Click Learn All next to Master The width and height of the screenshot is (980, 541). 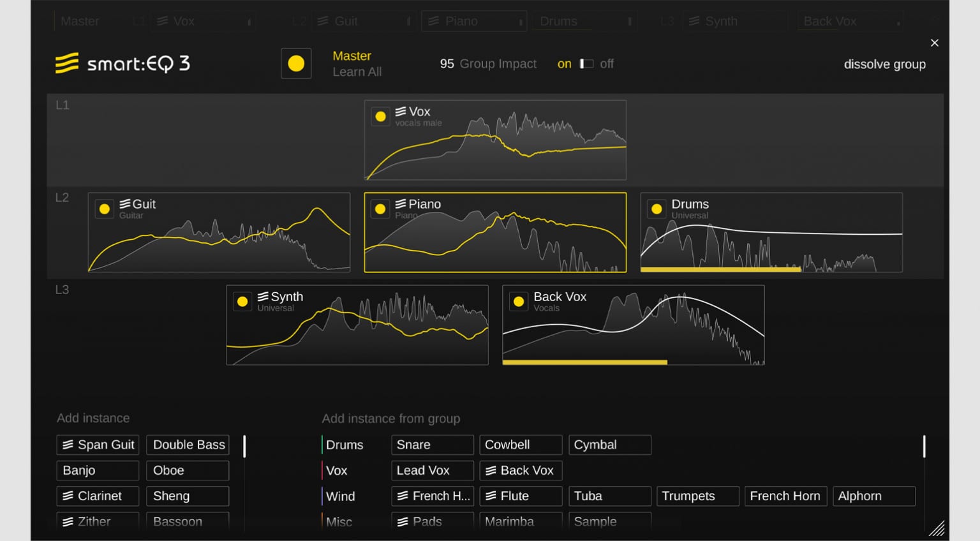click(x=356, y=71)
